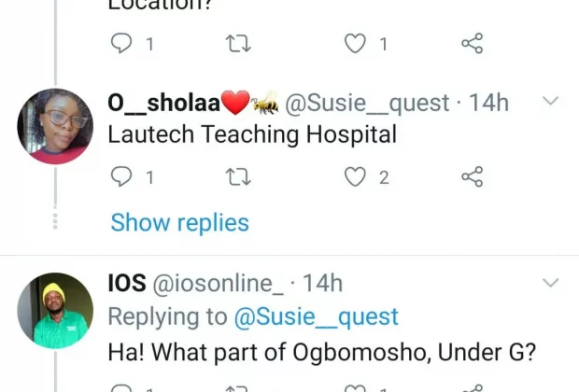Retweet the "Location?" tweet at top
The width and height of the screenshot is (579, 392).
click(x=240, y=43)
